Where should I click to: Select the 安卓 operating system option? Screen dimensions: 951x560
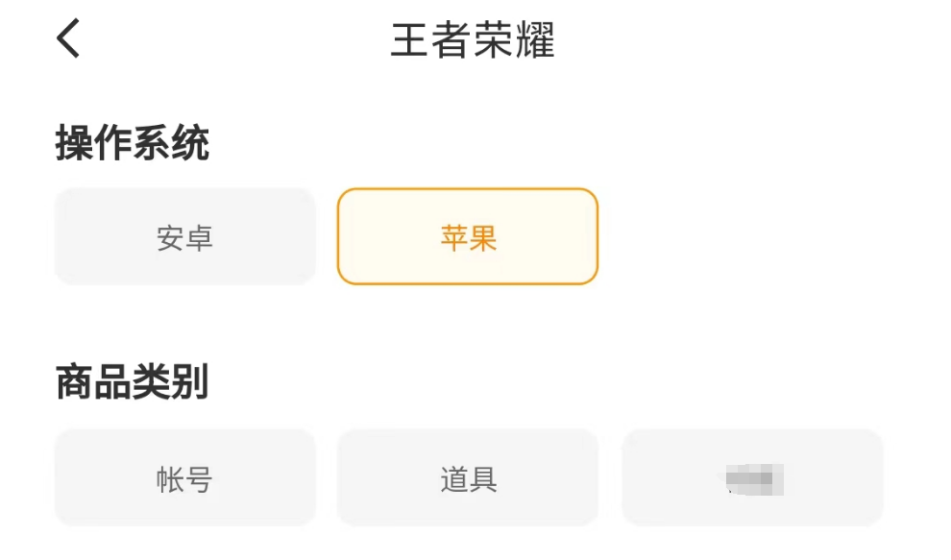(184, 237)
